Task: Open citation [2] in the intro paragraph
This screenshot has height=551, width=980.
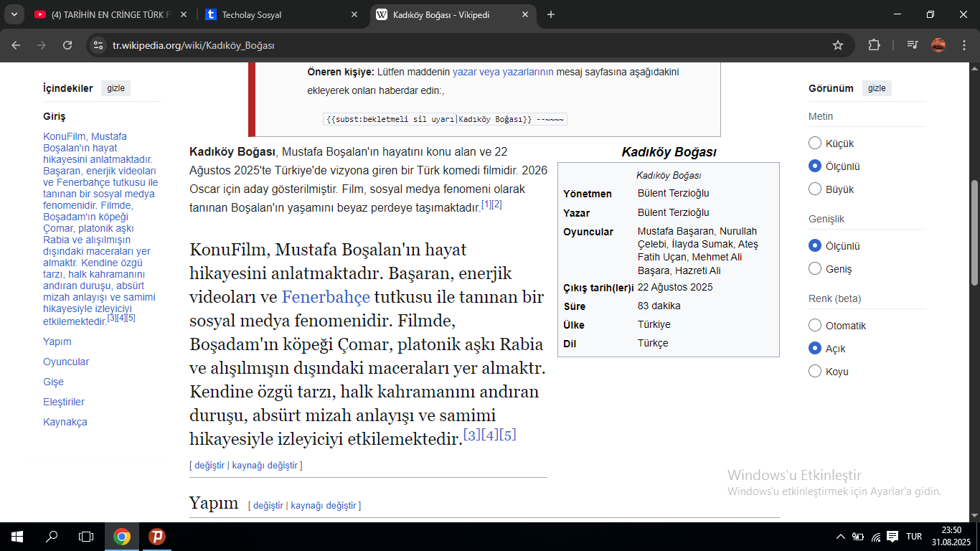Action: coord(497,204)
